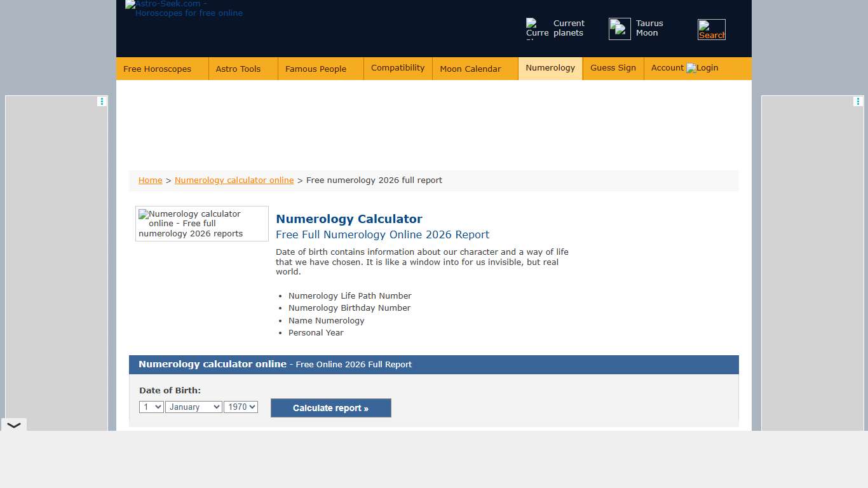
Task: Click the Astro-Seek.com logo image
Action: click(x=184, y=9)
